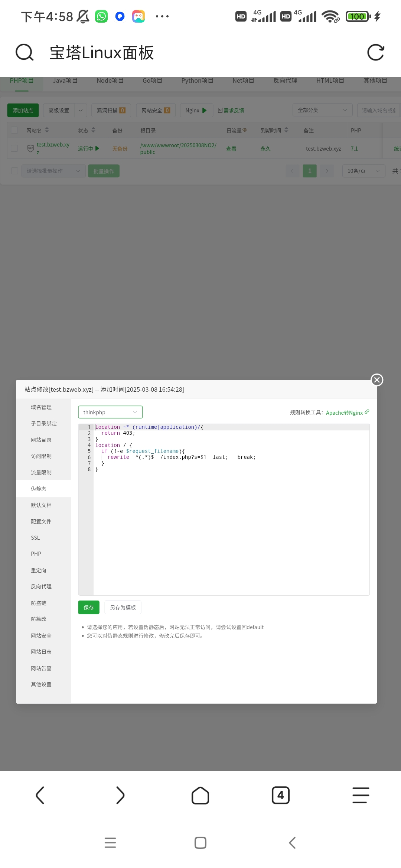The image size is (401, 868).
Task: Open the SSL settings tab
Action: click(36, 538)
